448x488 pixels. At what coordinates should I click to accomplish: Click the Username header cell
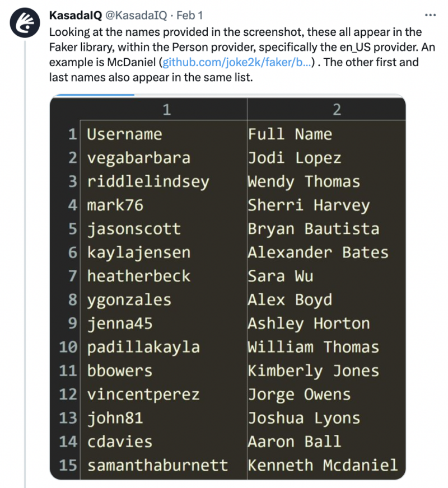click(124, 134)
